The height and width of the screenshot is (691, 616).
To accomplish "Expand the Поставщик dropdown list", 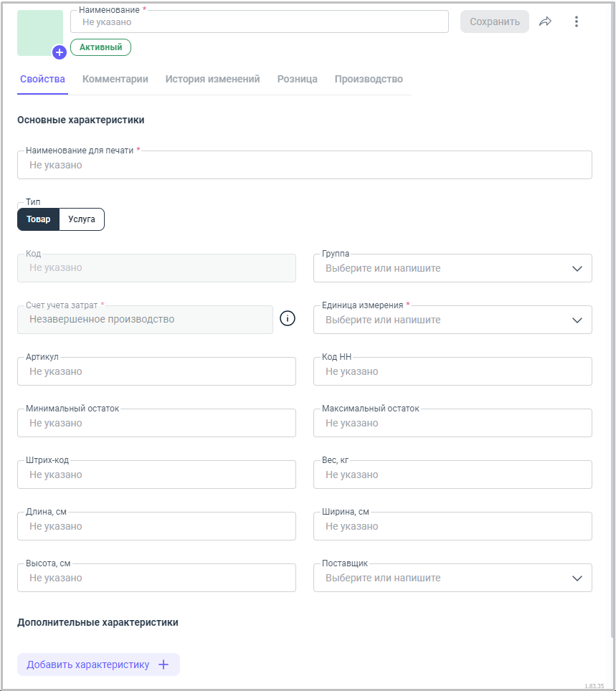I will pos(452,578).
